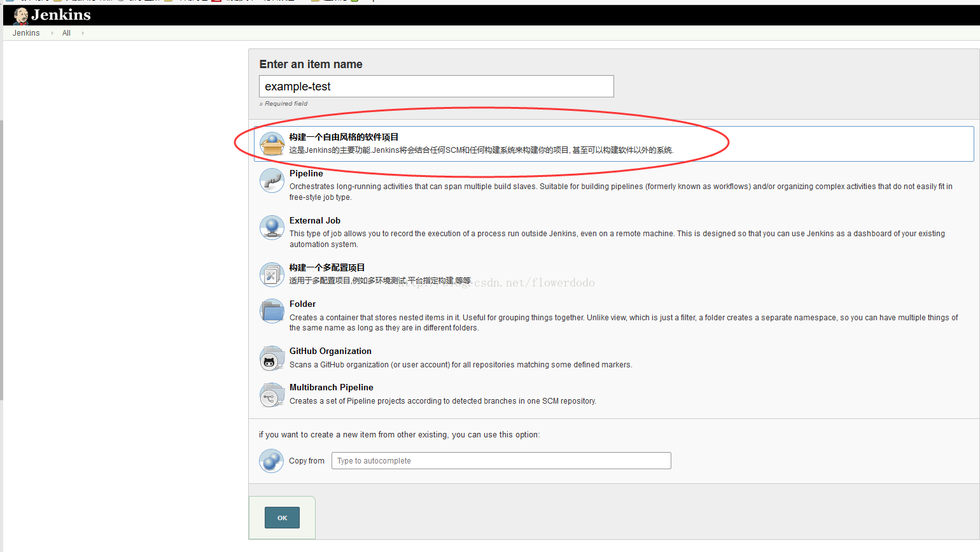The height and width of the screenshot is (552, 980).
Task: Choose the GitHub Organization octocat icon
Action: (x=272, y=358)
